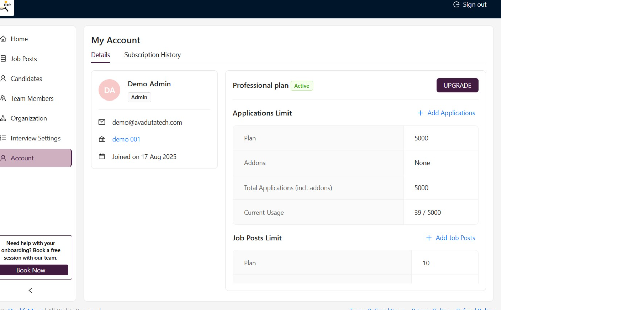The height and width of the screenshot is (310, 644).
Task: Click the Home icon in sidebar
Action: point(3,39)
